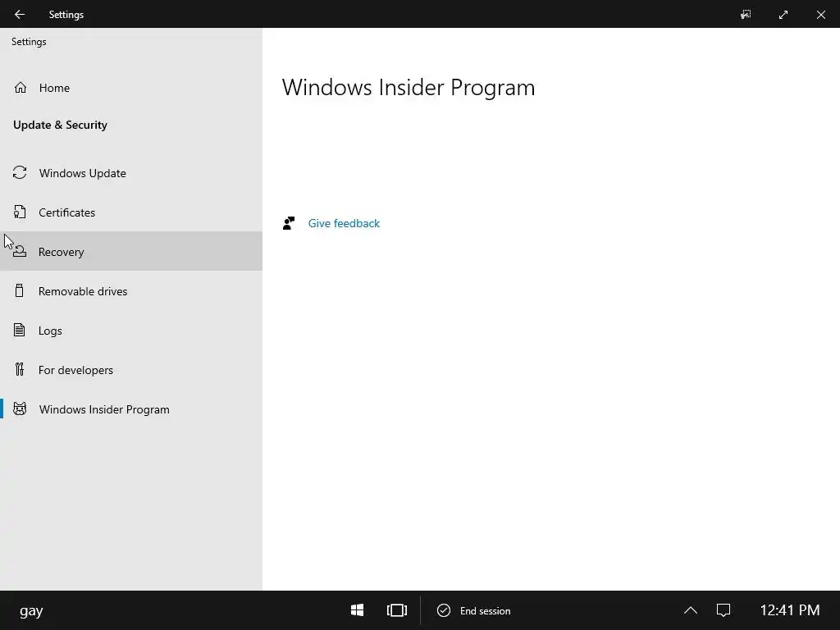Click the remote session toolbar icon in title bar
Viewport: 840px width, 630px height.
click(746, 15)
